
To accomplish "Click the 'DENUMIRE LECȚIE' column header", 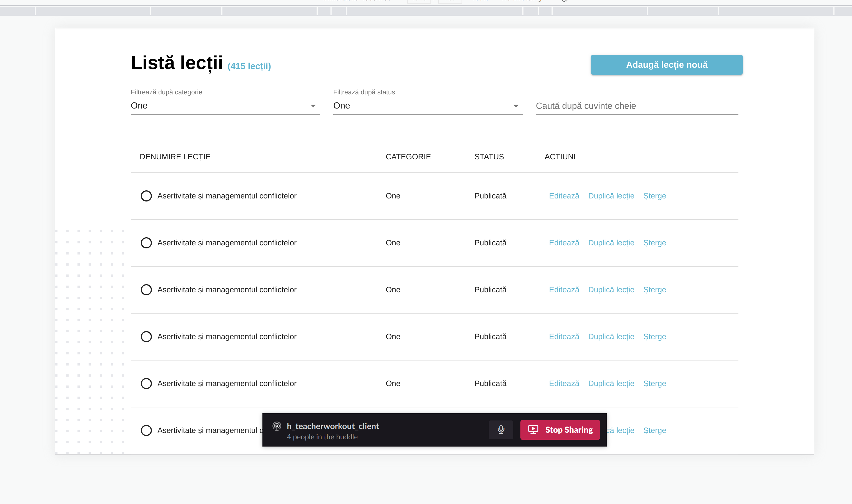I will coord(175,157).
